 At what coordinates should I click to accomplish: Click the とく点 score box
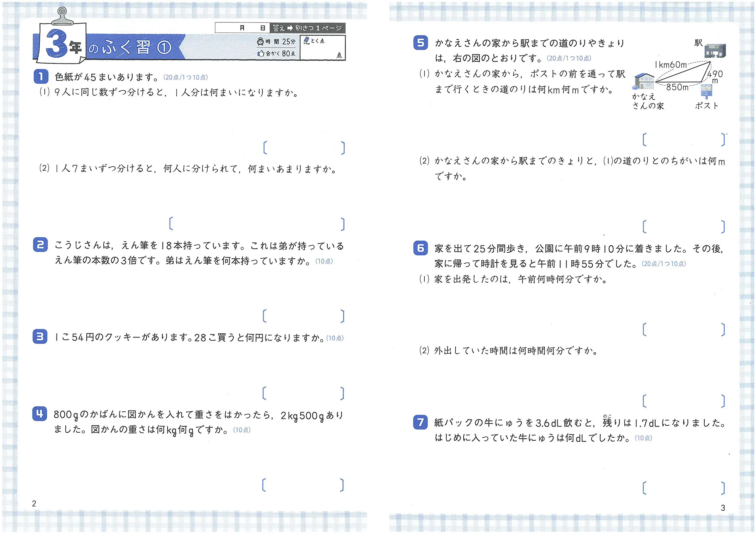[x=323, y=48]
